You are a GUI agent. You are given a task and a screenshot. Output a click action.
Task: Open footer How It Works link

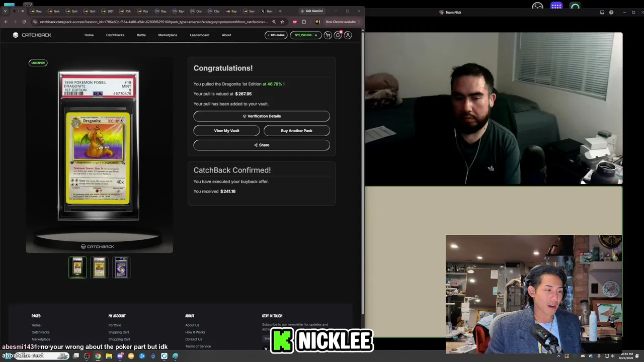(195, 332)
